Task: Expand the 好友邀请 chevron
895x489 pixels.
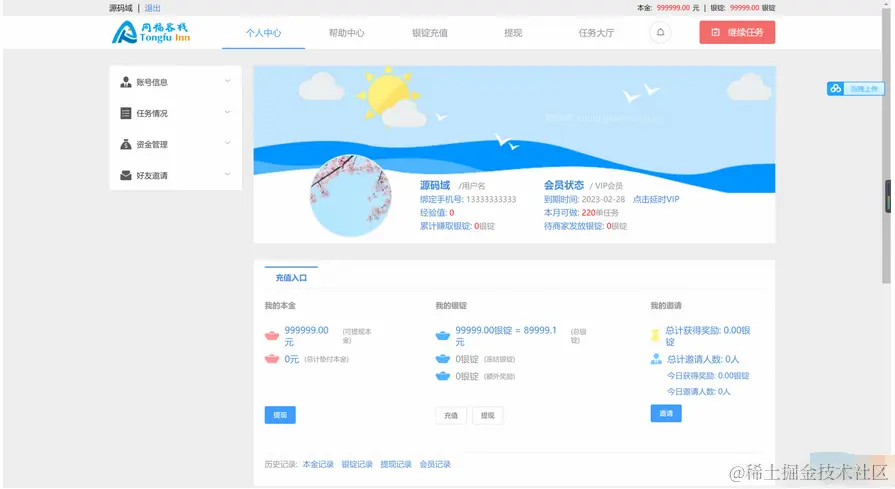Action: coord(227,174)
